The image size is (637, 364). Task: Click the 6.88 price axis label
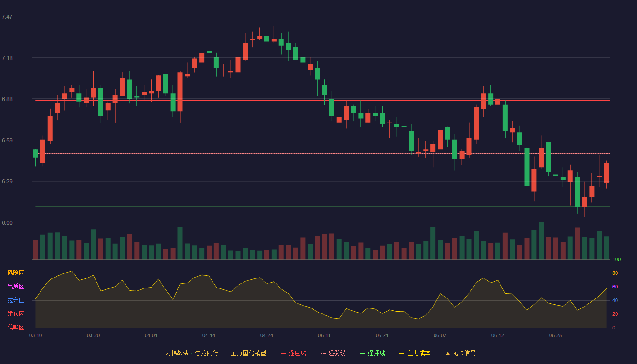point(7,99)
